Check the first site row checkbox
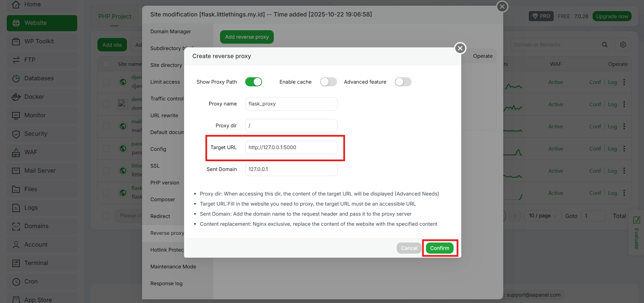This screenshot has height=303, width=644. pos(106,82)
